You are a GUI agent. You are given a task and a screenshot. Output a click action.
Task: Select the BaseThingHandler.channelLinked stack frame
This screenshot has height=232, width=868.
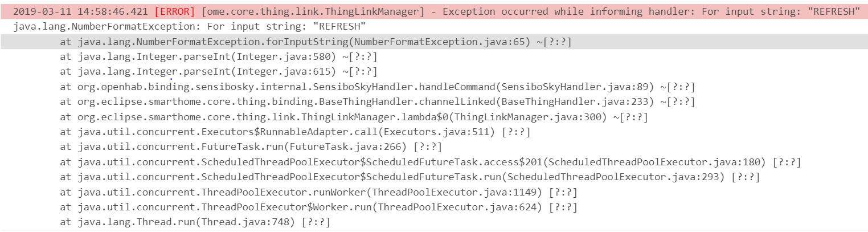pyautogui.click(x=365, y=102)
